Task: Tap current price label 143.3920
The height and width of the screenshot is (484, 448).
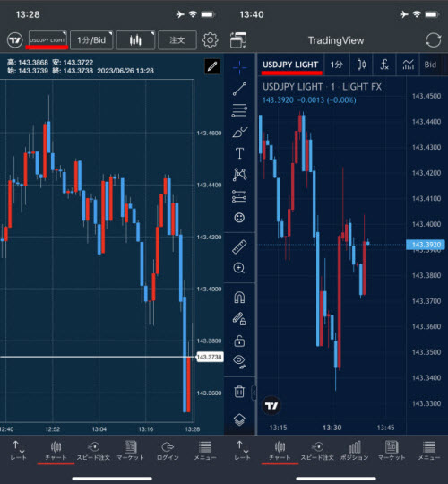Action: (426, 245)
